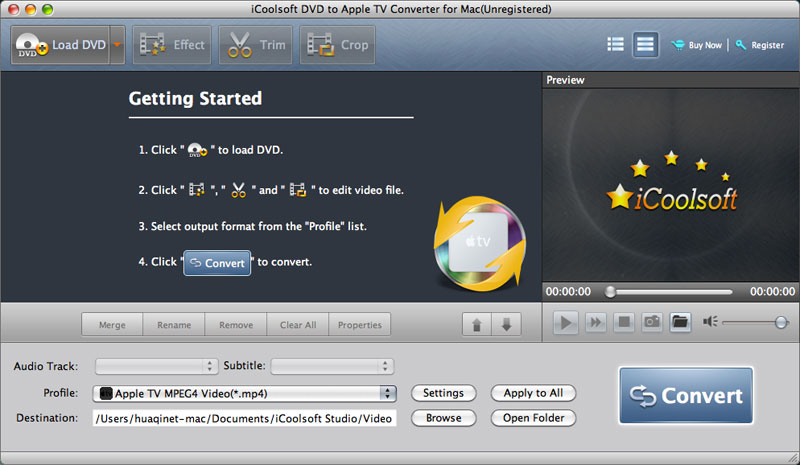This screenshot has width=800, height=465.
Task: Click the Register key link
Action: (760, 45)
